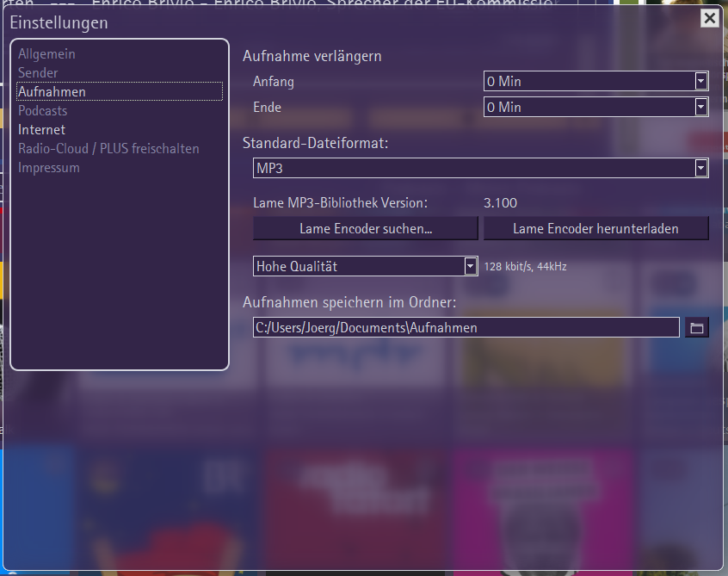This screenshot has height=576, width=728.
Task: Open the Internet settings section
Action: 41,130
